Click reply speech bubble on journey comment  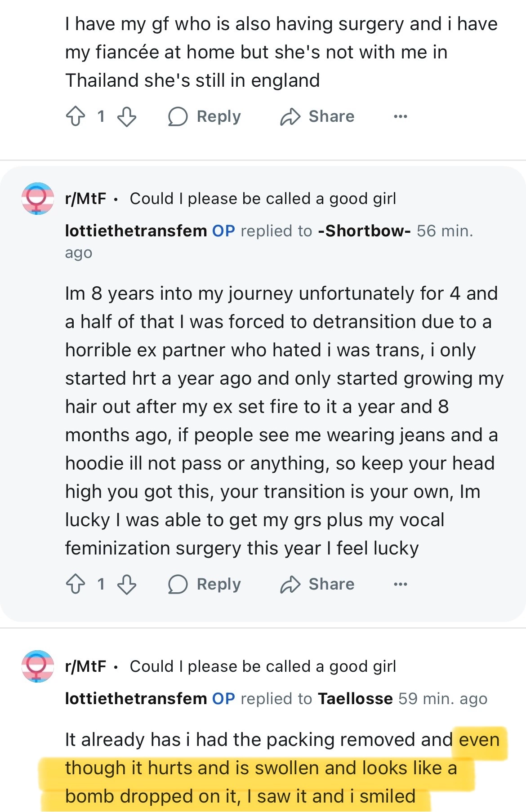[178, 584]
